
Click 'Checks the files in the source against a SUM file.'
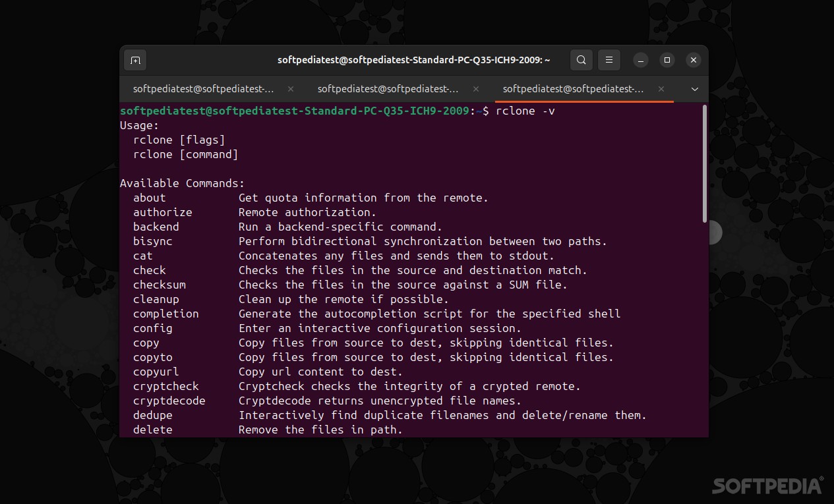pos(403,285)
